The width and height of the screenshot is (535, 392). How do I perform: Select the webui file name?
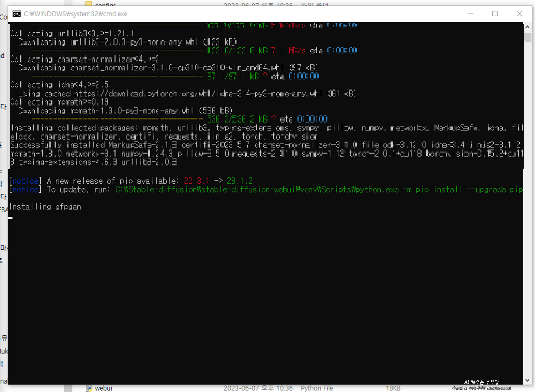point(103,388)
